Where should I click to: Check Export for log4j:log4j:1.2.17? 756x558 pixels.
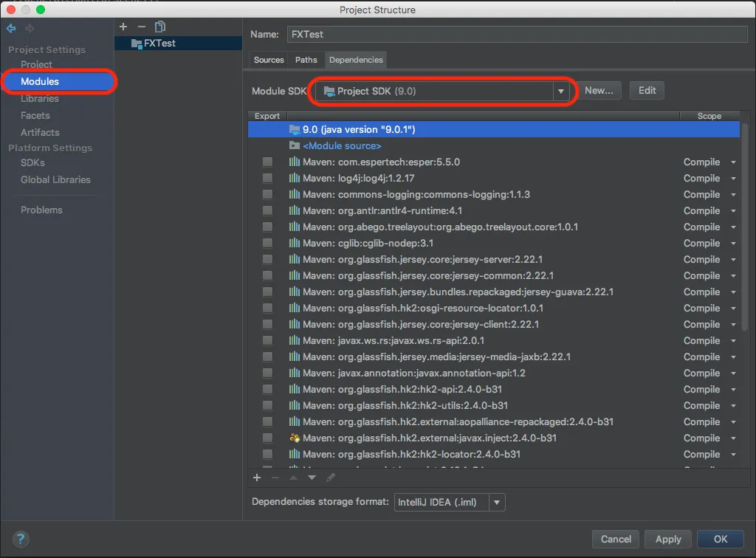(267, 179)
